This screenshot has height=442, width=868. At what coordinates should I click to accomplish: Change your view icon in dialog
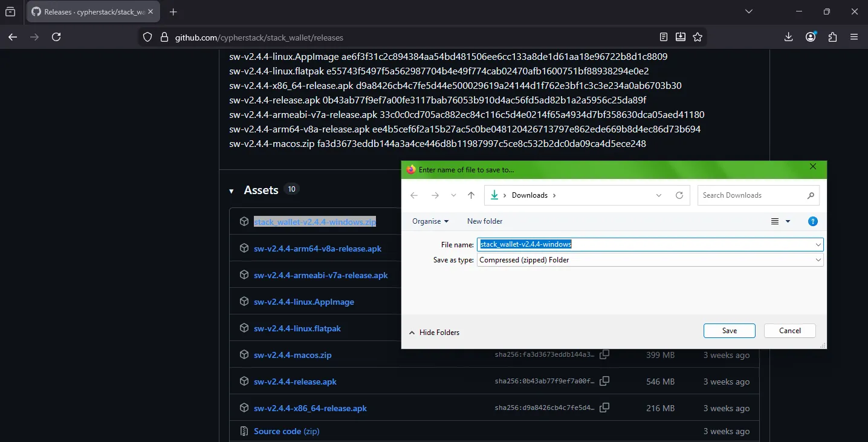click(775, 221)
